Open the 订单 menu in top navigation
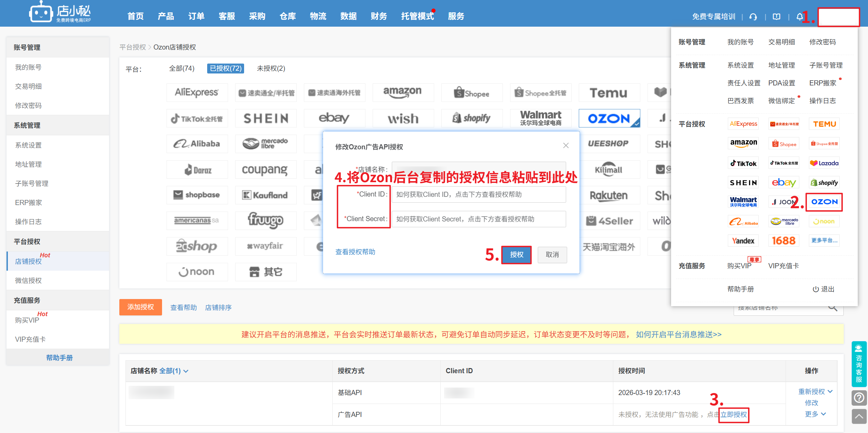Screen dimensions: 868x433 [196, 16]
